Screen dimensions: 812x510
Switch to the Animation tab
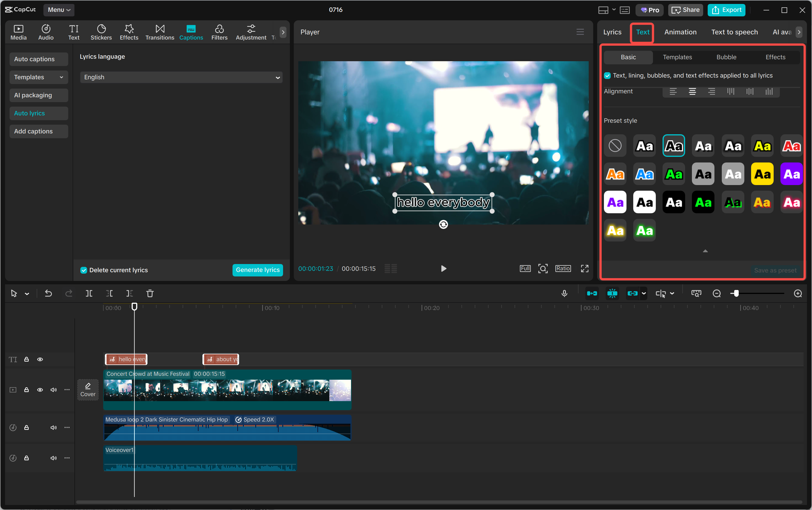[x=680, y=32]
